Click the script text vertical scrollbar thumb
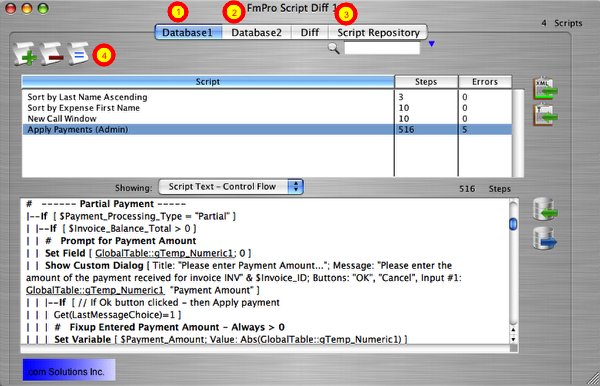 click(x=513, y=224)
